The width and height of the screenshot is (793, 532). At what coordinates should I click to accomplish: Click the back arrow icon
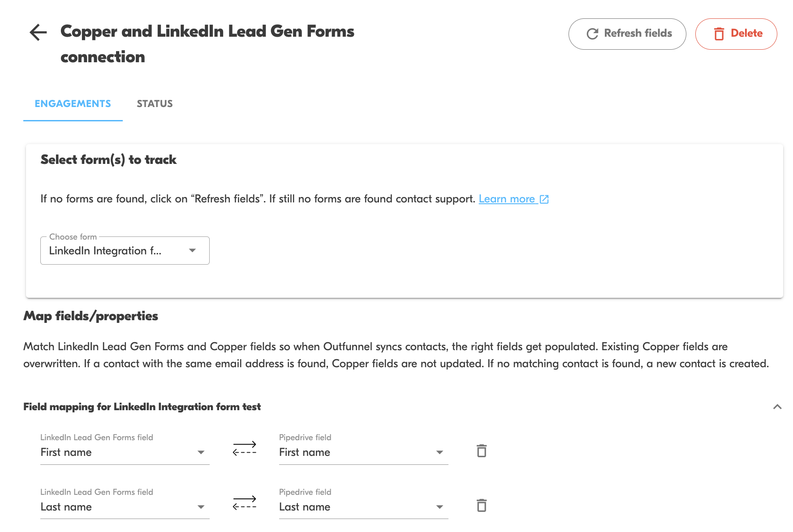38,32
